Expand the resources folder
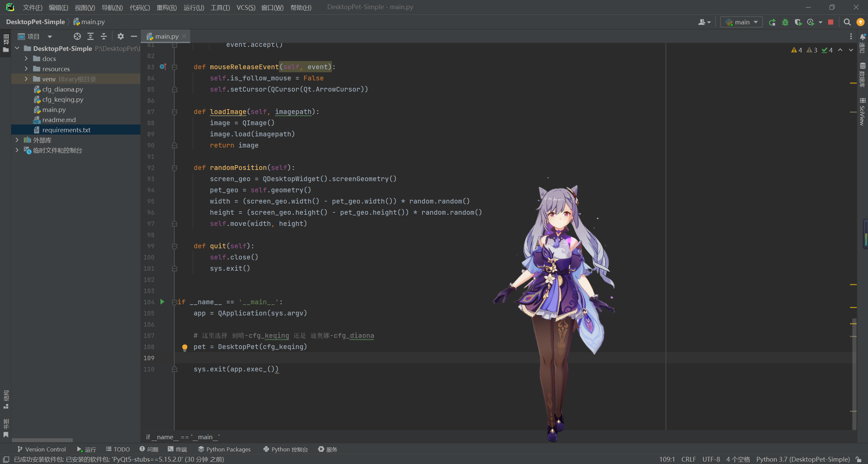Image resolution: width=868 pixels, height=464 pixels. [26, 69]
